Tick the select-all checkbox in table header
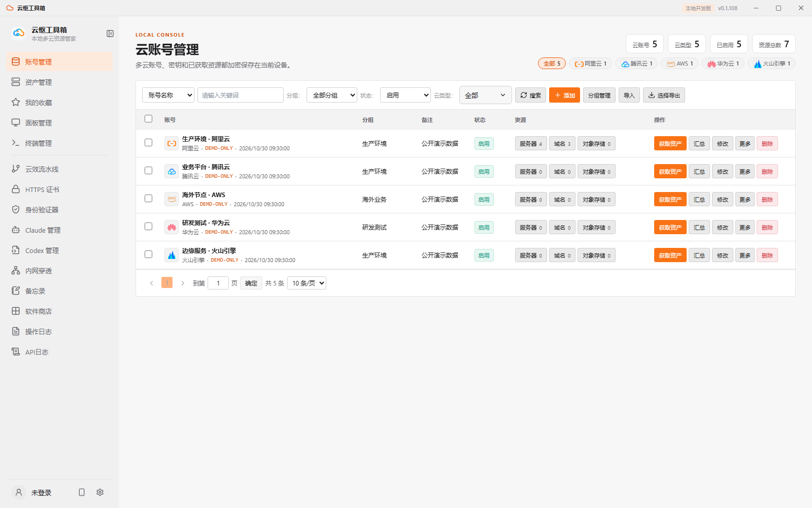 click(148, 118)
